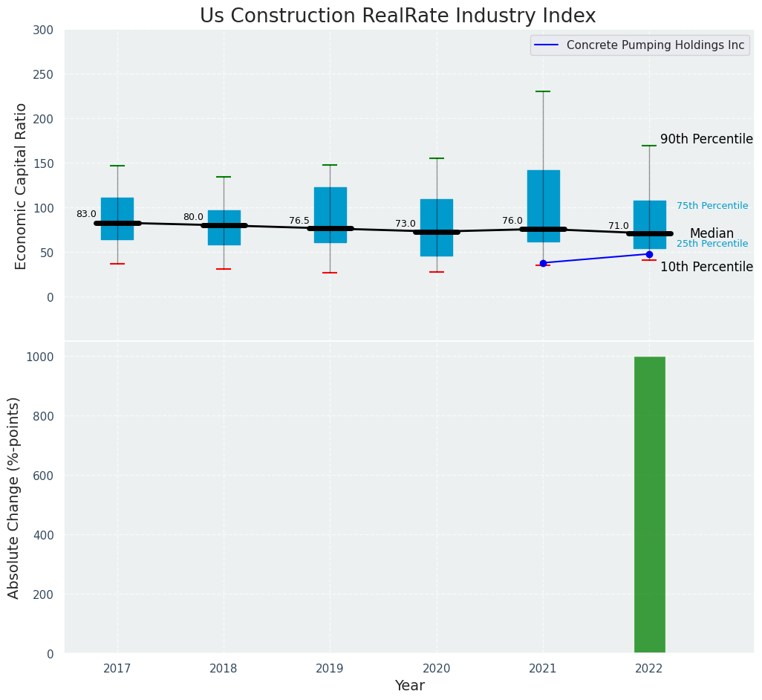
Task: Click the 2019 median value label 76.5
Action: click(299, 221)
